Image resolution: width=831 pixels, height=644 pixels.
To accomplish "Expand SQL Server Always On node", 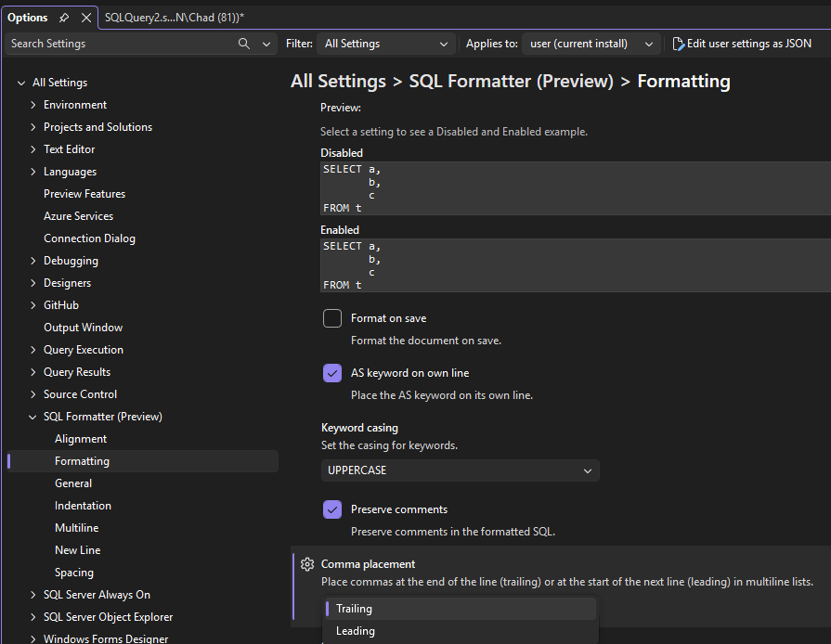I will click(x=32, y=595).
